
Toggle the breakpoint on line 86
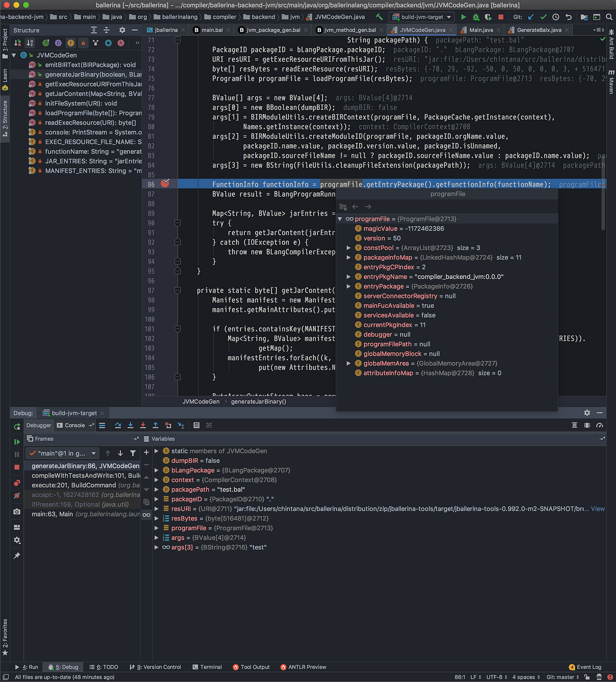coord(165,183)
